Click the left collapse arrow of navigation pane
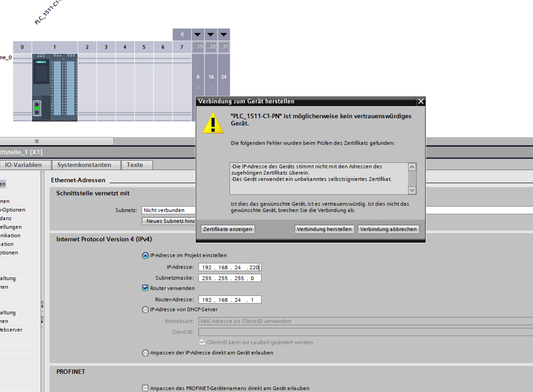Image resolution: width=533 pixels, height=392 pixels. point(42,306)
